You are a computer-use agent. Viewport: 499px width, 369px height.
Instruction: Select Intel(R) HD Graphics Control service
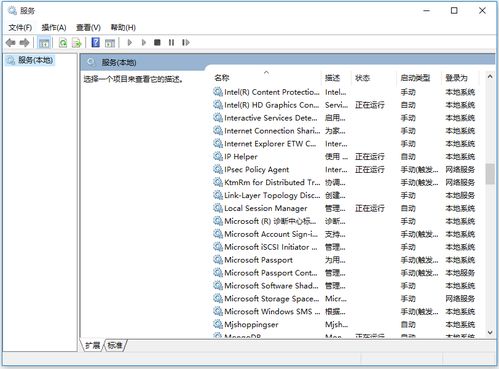tap(345, 105)
